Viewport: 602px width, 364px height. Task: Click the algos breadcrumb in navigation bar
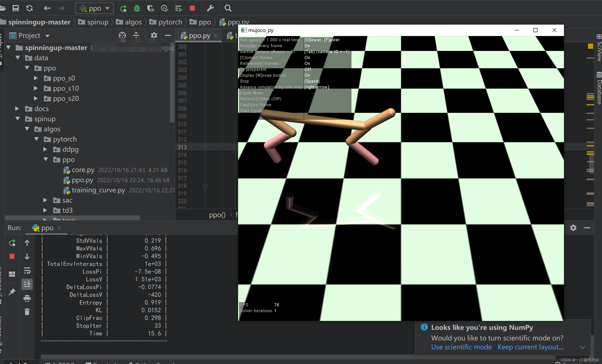pos(129,22)
